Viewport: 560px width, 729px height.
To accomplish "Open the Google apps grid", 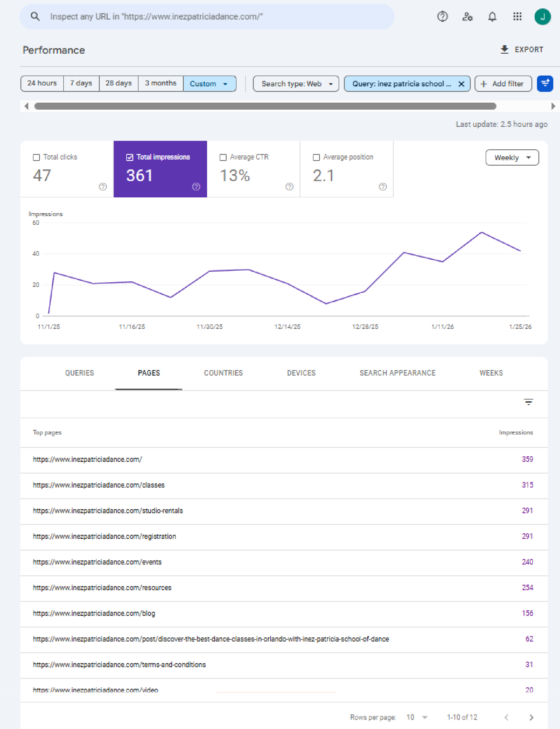I will pos(517,16).
